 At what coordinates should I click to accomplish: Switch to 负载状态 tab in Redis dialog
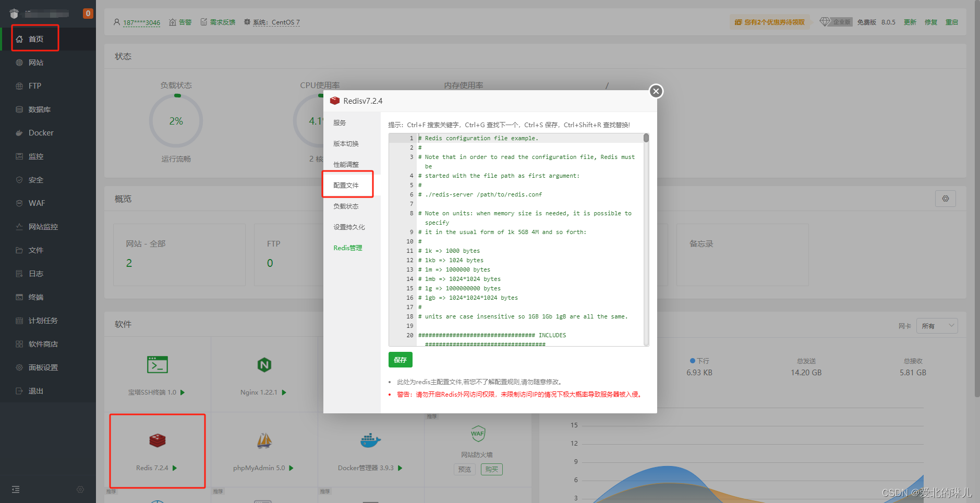point(352,206)
